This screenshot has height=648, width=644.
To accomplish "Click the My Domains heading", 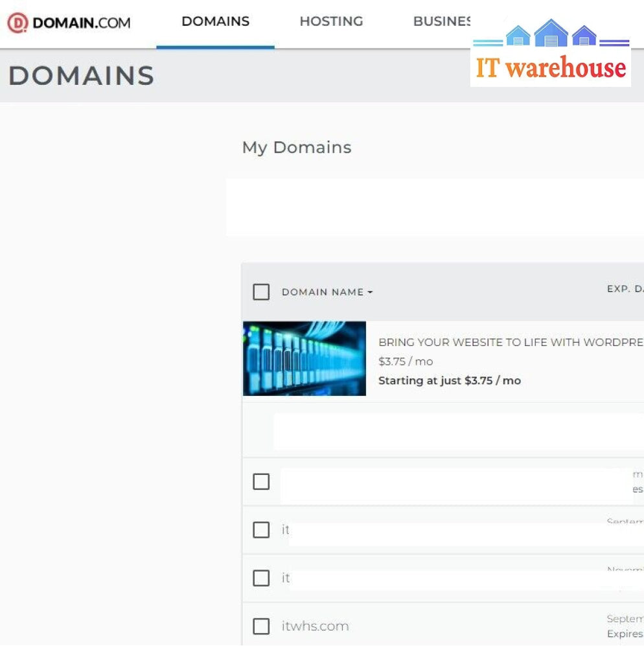I will [297, 148].
